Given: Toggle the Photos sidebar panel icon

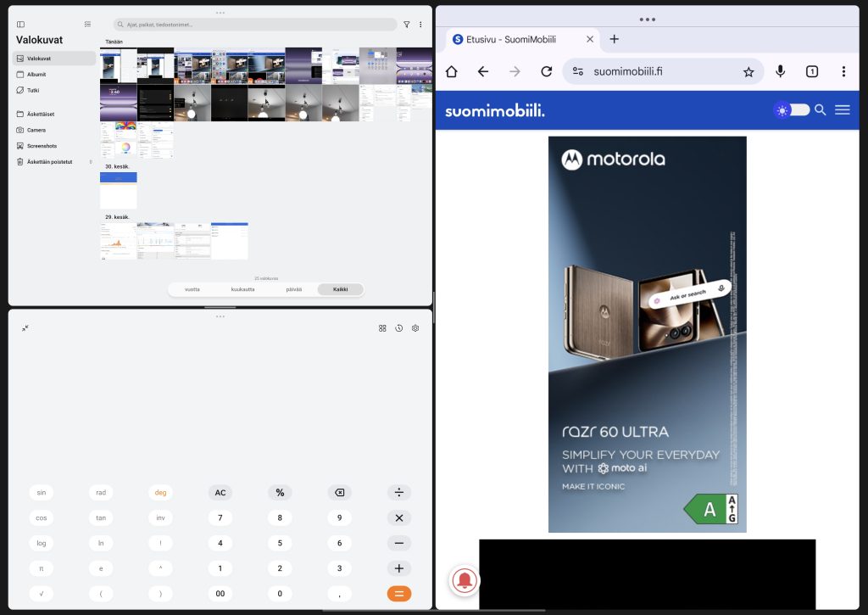Looking at the screenshot, I should [x=21, y=25].
